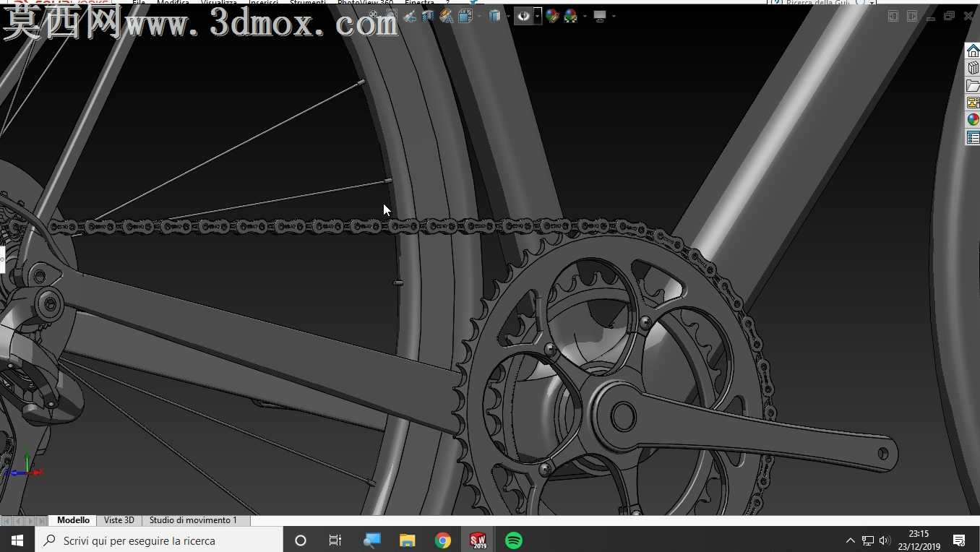This screenshot has height=552, width=980.
Task: Open the volume control tray icon
Action: tap(885, 540)
